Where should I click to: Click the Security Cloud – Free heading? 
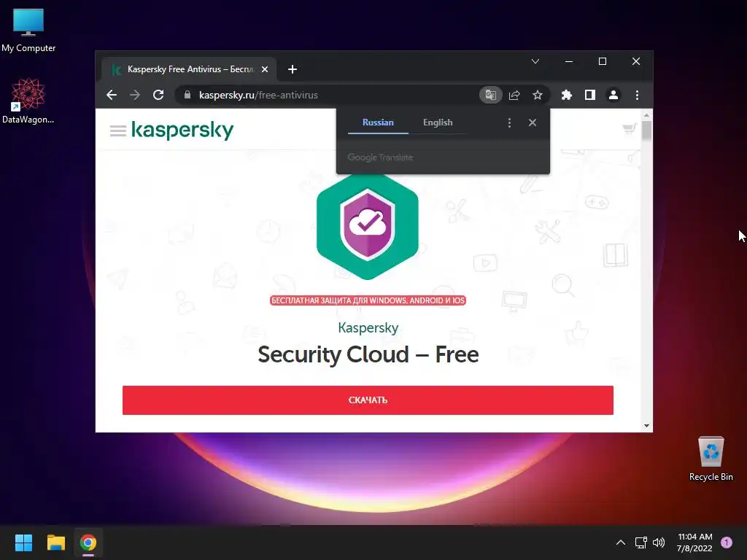tap(368, 354)
